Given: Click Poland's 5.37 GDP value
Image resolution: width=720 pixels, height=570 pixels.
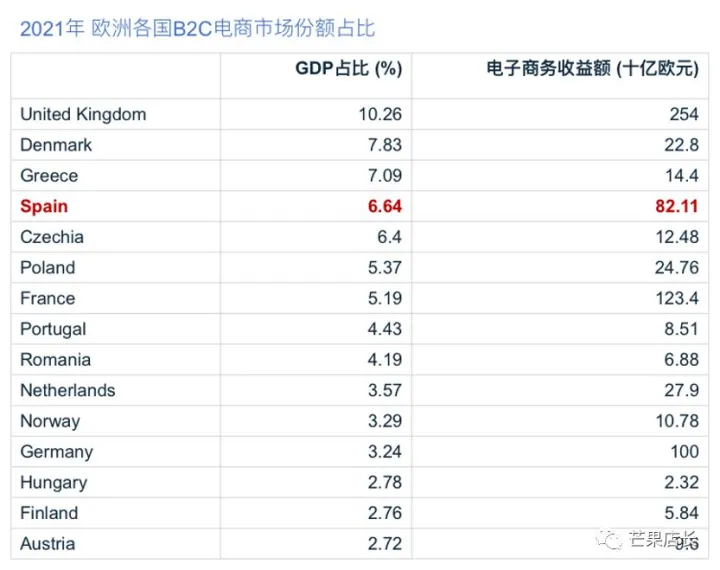Looking at the screenshot, I should (385, 268).
